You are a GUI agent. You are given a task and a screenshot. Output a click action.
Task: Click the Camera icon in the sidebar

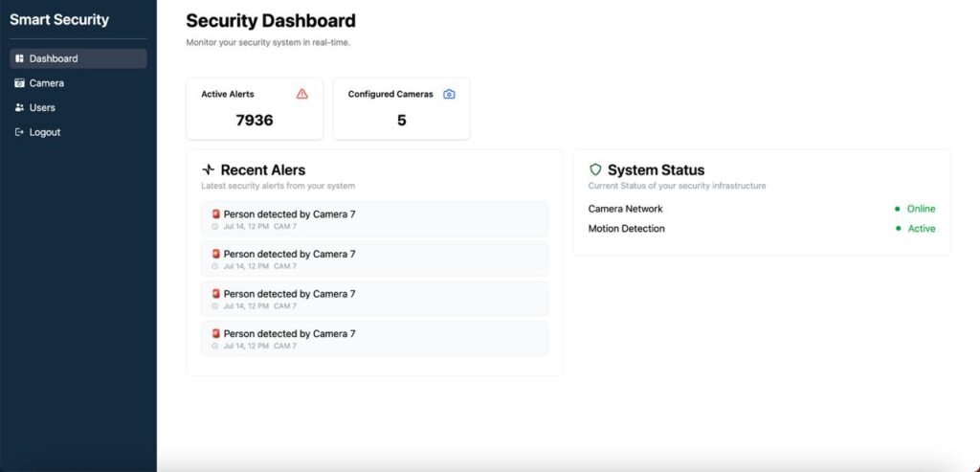click(19, 83)
